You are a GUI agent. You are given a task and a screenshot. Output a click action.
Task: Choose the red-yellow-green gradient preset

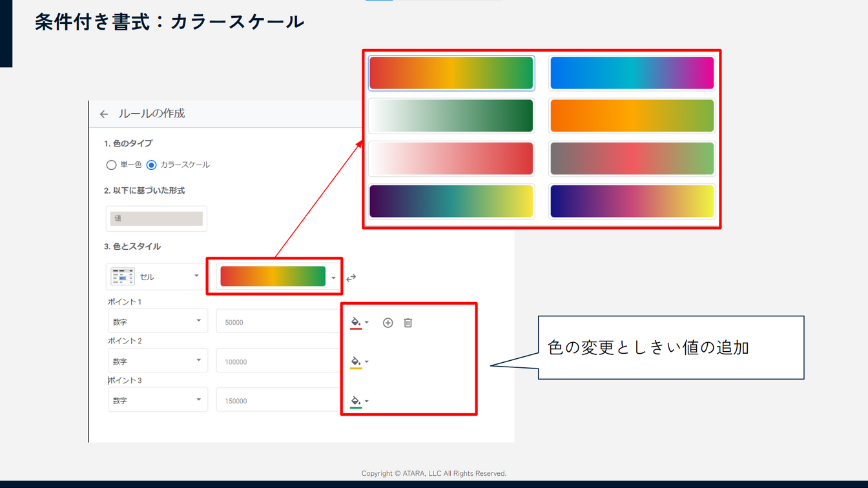451,73
